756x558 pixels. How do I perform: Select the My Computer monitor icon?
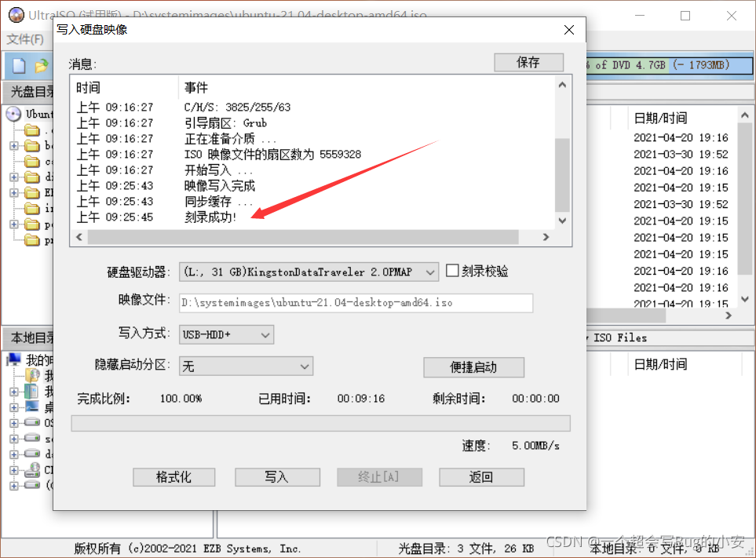point(14,359)
